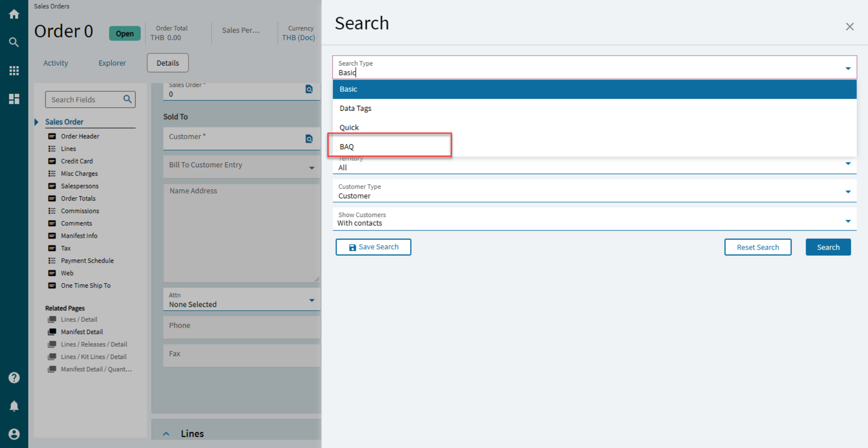Pick the Quick search type option
Viewport: 868px width, 448px height.
click(x=349, y=127)
